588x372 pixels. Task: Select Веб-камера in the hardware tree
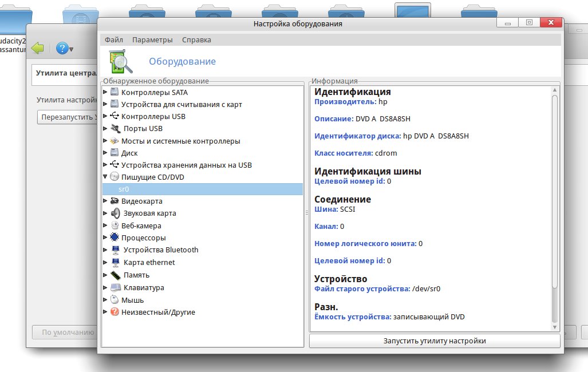(x=141, y=225)
